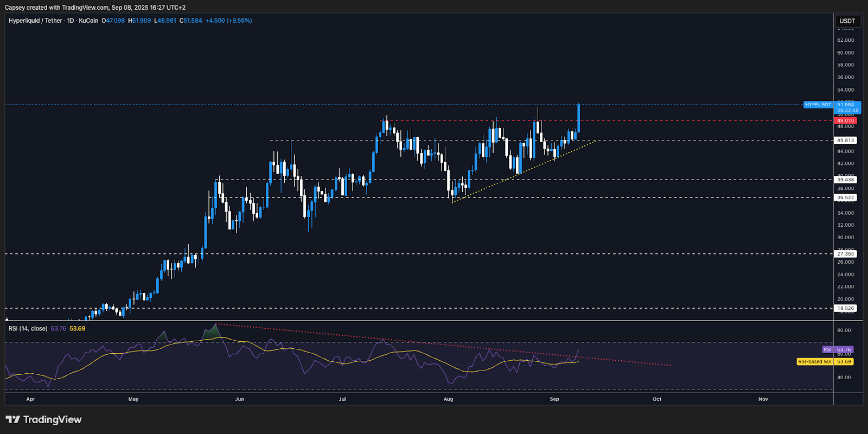Click the small marker at chart bottom-left corner
868x434 pixels.
click(7, 318)
